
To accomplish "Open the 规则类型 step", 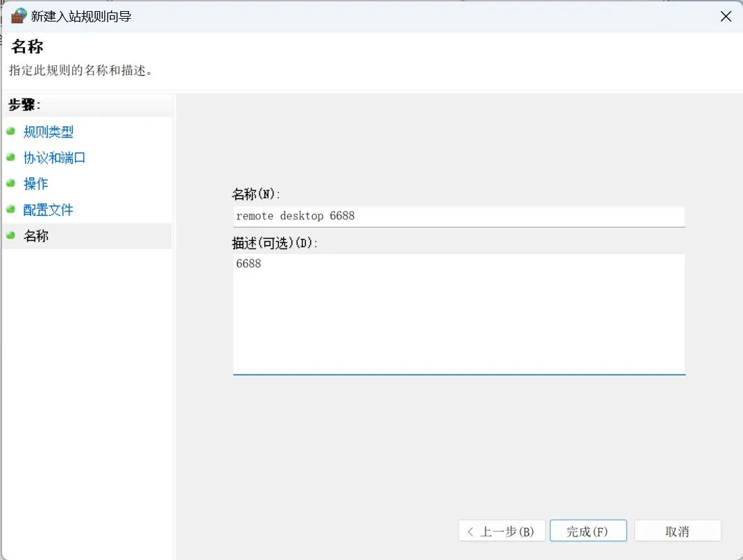I will tap(49, 131).
